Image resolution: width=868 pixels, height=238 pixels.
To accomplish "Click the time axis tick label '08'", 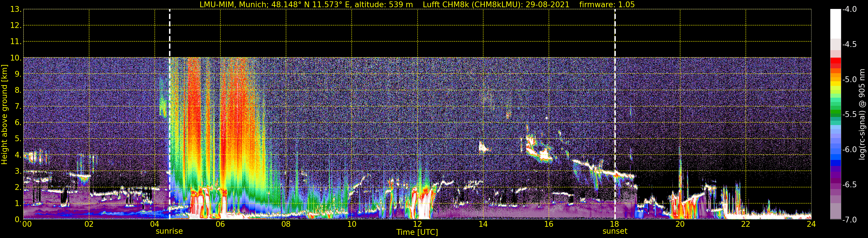I will coord(286,224).
